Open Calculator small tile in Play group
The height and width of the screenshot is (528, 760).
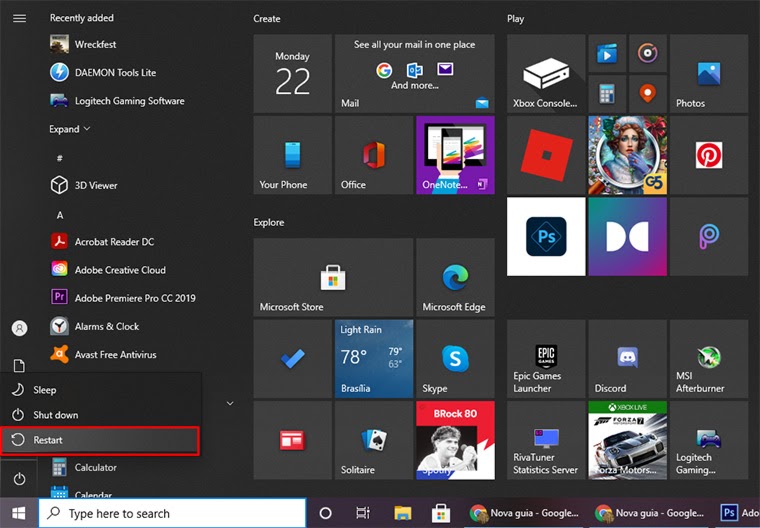click(607, 94)
